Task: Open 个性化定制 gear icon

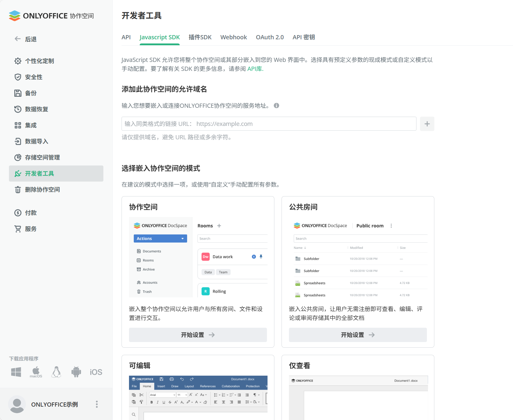Action: coord(18,61)
